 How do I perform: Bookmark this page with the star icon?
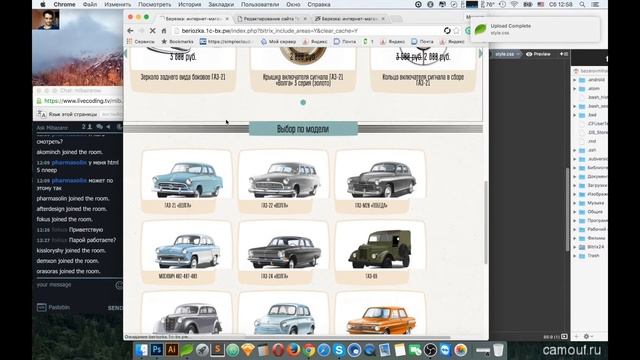[456, 31]
